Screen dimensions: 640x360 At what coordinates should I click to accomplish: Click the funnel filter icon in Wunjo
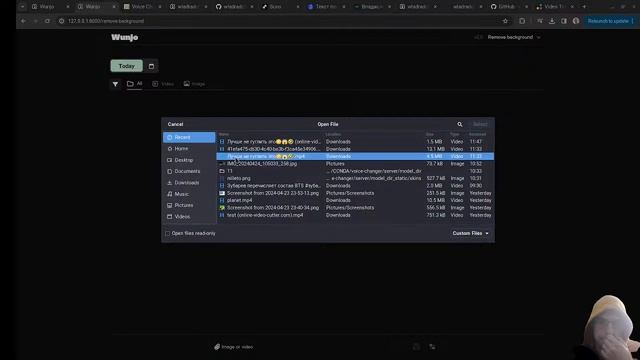[116, 84]
